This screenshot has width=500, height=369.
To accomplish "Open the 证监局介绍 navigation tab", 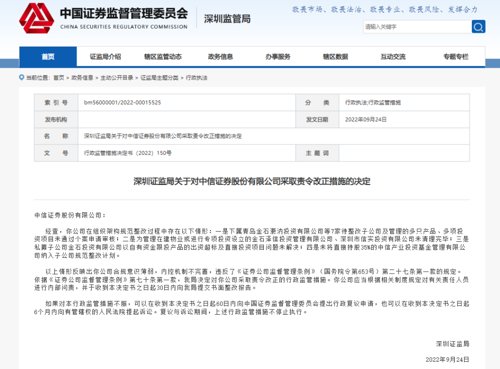I will pos(105,57).
